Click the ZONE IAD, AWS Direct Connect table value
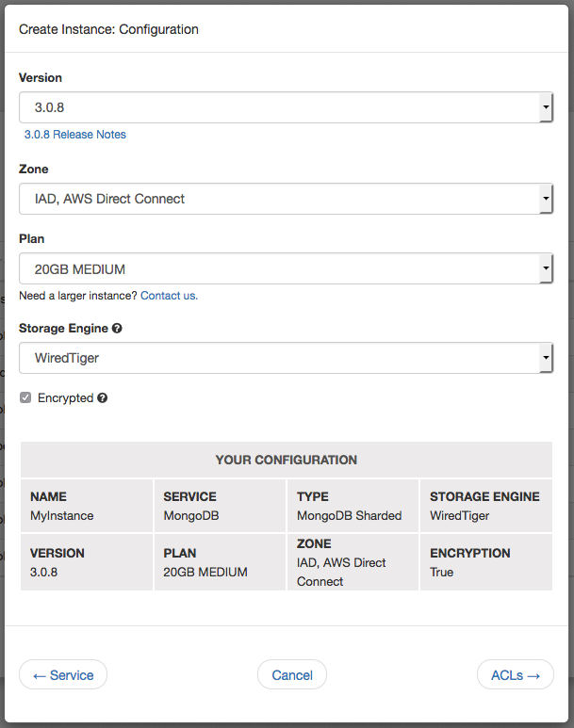This screenshot has width=574, height=728. (x=341, y=572)
